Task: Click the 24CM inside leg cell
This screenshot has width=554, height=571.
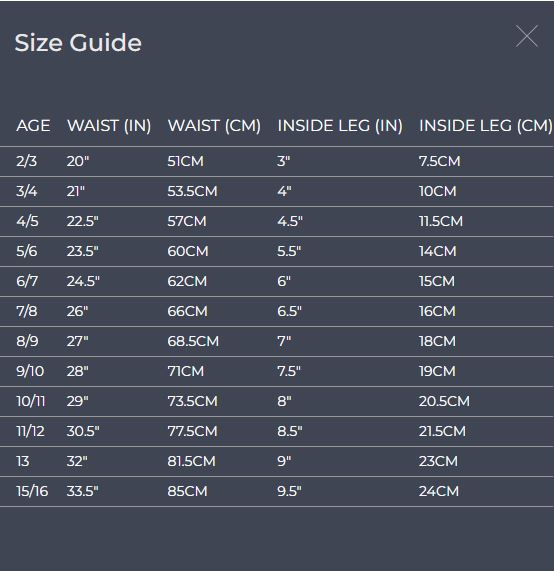Action: pos(439,491)
